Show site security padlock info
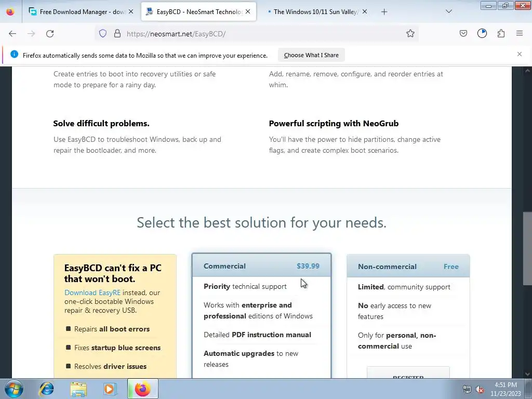The image size is (532, 399). coord(117,33)
